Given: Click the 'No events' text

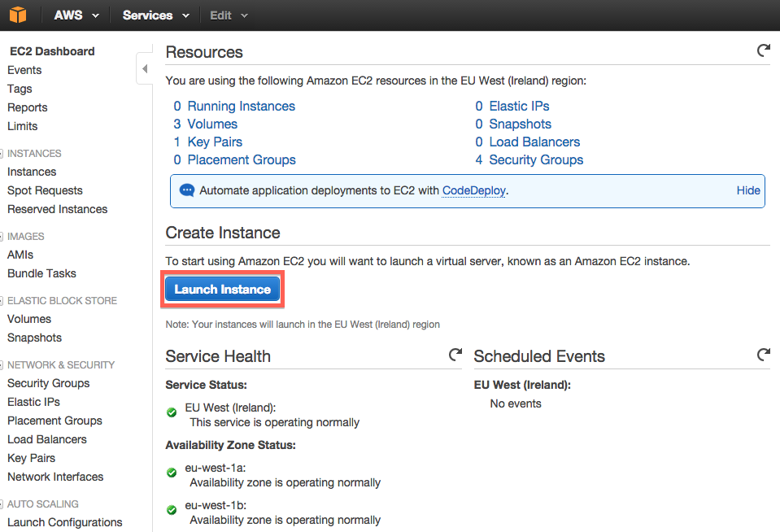Looking at the screenshot, I should pyautogui.click(x=516, y=403).
